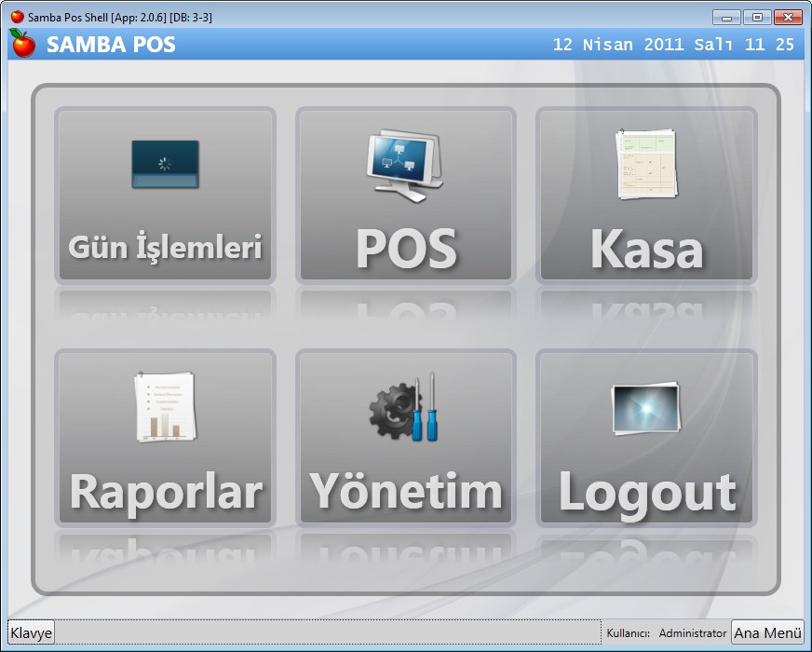Select the Kasa text label

tap(646, 249)
